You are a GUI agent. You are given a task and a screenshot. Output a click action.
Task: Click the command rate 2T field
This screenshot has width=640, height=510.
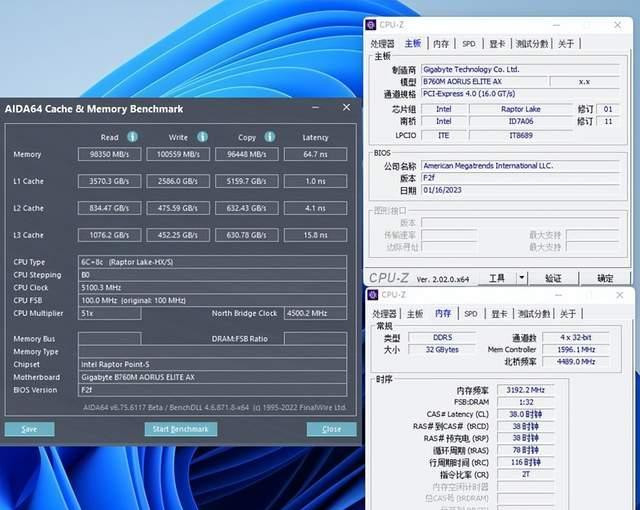pyautogui.click(x=526, y=475)
